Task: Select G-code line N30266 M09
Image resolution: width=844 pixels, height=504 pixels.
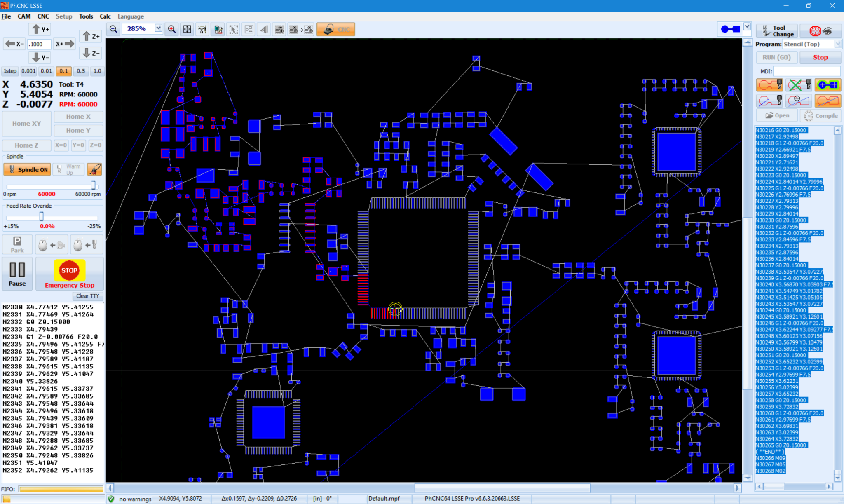Action: pyautogui.click(x=770, y=458)
